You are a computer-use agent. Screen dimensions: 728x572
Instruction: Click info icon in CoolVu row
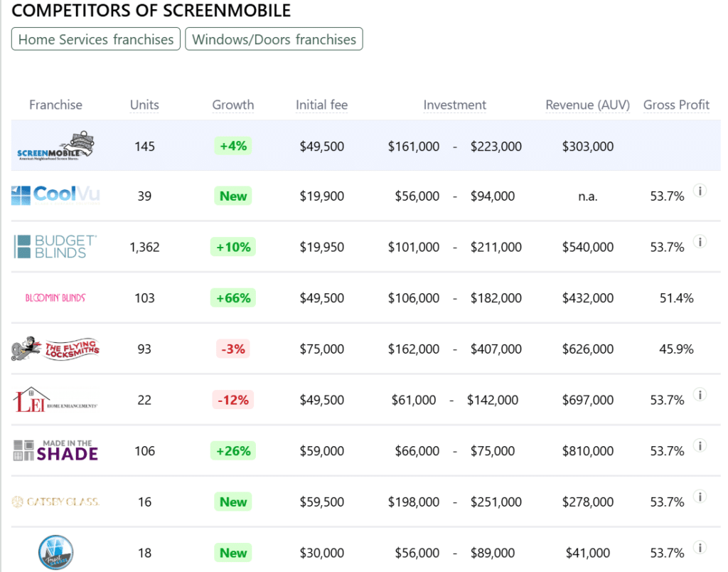click(x=700, y=191)
